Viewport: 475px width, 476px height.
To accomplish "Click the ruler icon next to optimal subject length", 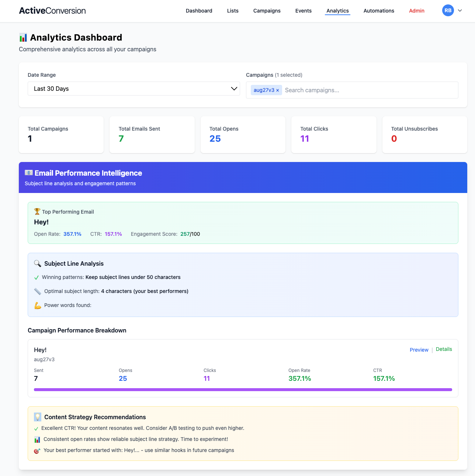I will (x=38, y=292).
